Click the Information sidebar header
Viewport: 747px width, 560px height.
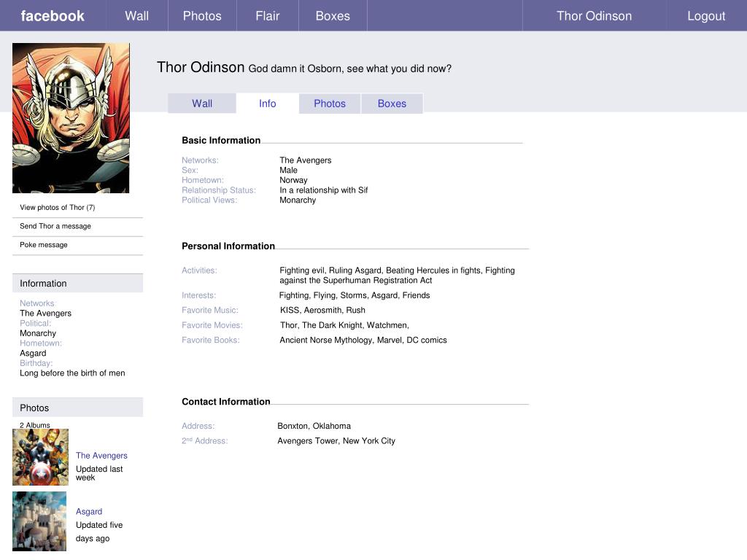pyautogui.click(x=77, y=284)
